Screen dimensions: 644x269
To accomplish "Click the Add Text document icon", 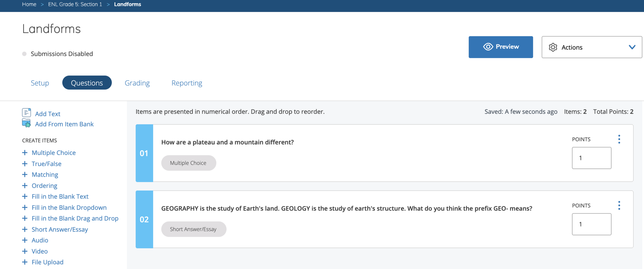I will pos(26,112).
